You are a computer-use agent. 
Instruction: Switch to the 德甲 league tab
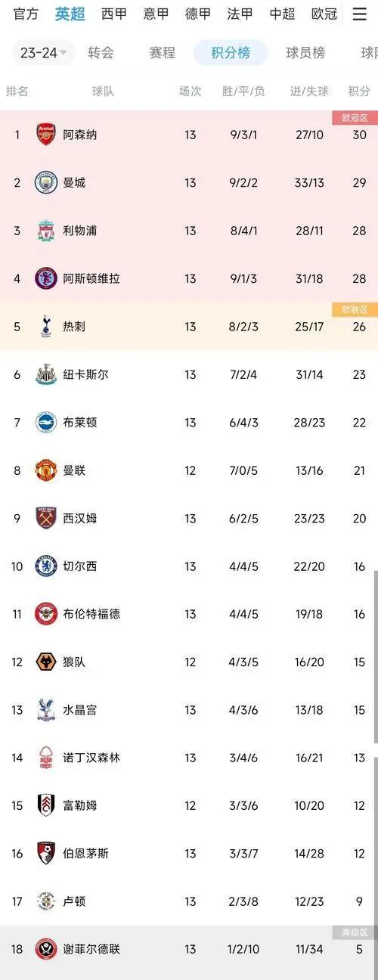[x=198, y=14]
